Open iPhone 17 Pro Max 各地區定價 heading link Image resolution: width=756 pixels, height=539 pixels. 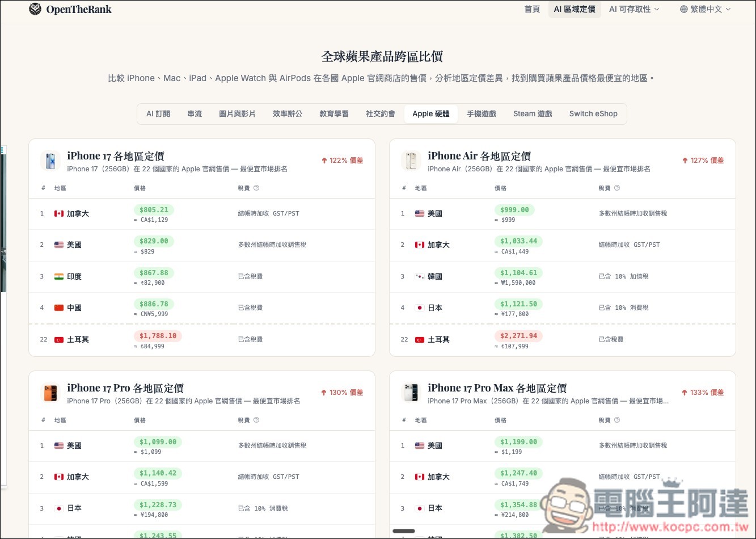[x=497, y=388]
